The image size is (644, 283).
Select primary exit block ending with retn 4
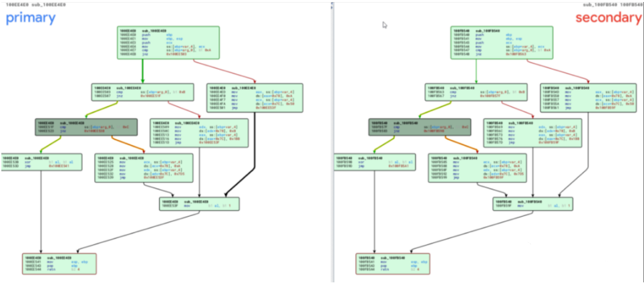pyautogui.click(x=59, y=264)
